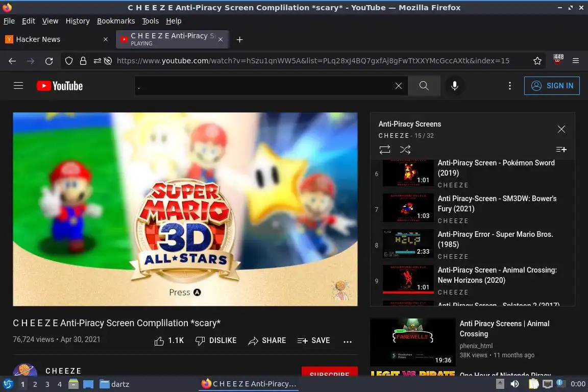Play Super Mario Bros. (1985) playlist video
Image resolution: width=588 pixels, height=392 pixels.
click(x=473, y=244)
